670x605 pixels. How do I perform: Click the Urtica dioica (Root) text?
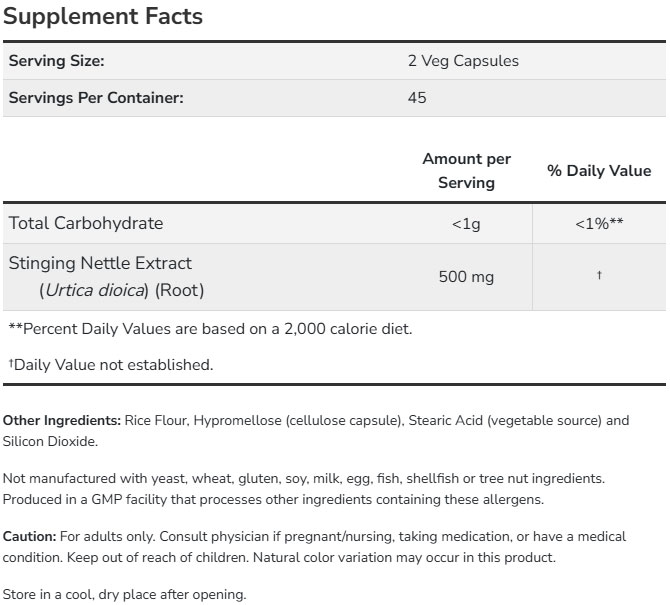click(122, 291)
